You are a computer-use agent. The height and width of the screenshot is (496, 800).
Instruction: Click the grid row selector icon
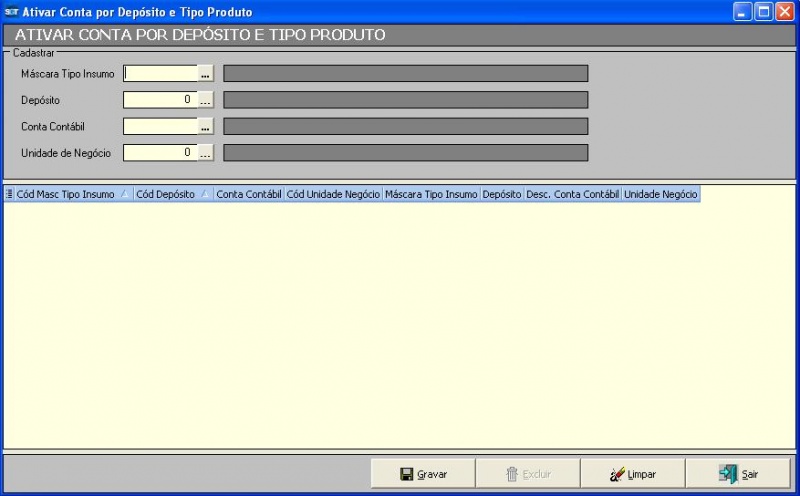coord(10,195)
